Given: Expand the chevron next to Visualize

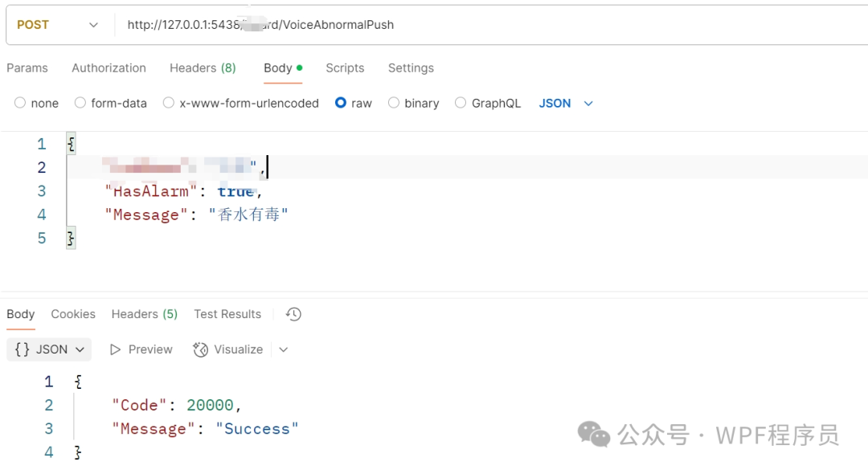Looking at the screenshot, I should (x=284, y=349).
